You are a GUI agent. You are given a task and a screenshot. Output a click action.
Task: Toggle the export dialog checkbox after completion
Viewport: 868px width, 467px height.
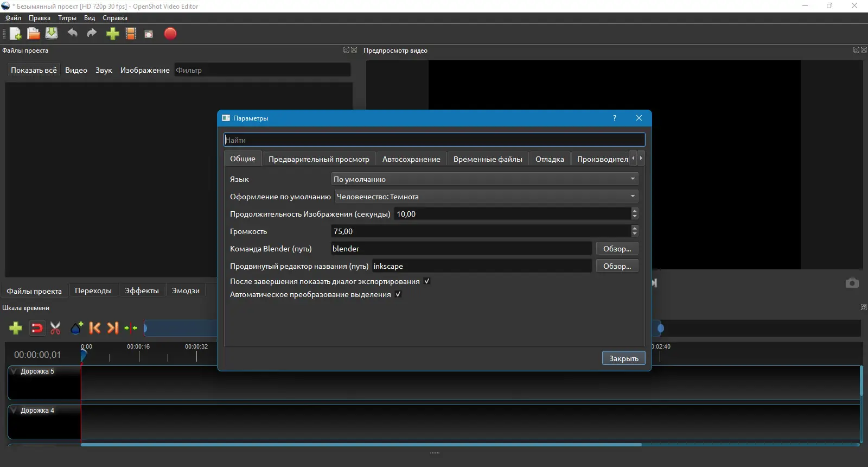427,281
